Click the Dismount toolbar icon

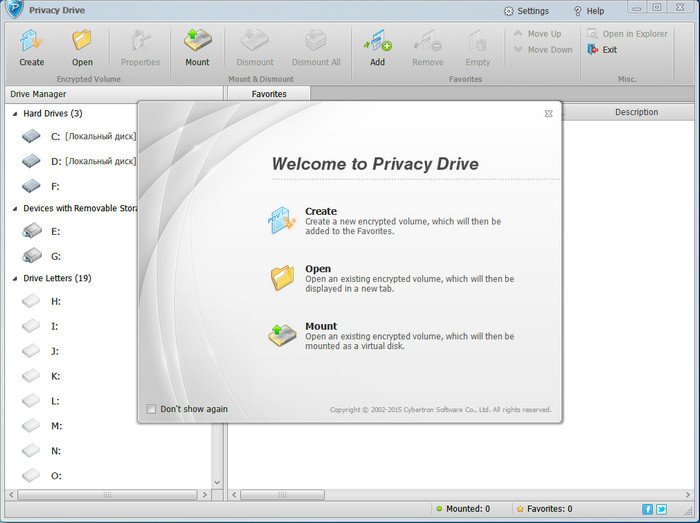pos(255,41)
